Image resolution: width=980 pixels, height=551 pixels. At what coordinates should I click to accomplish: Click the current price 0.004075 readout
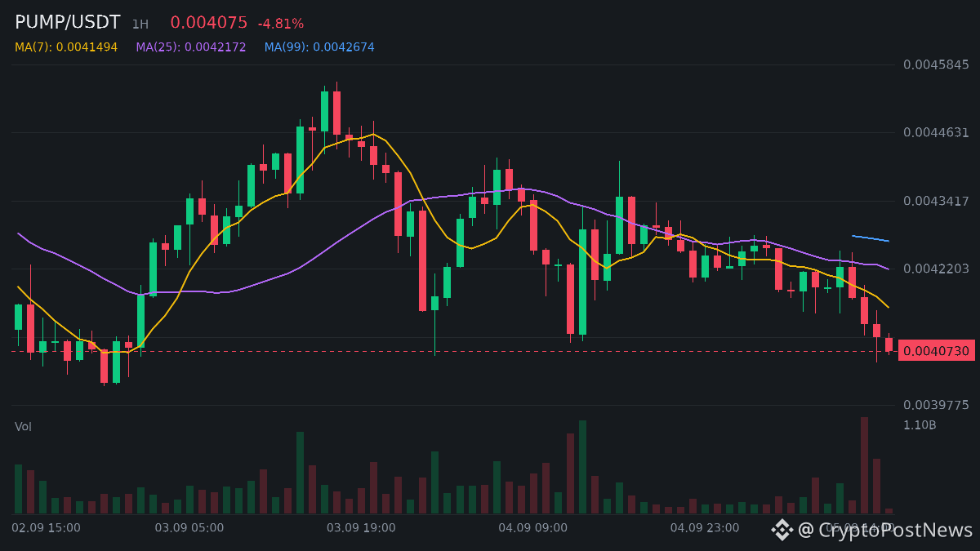coord(208,23)
